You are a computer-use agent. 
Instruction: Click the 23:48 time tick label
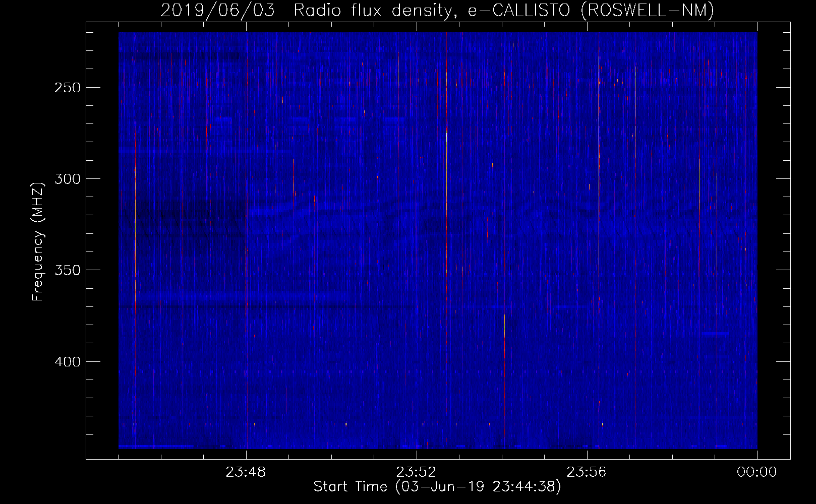pos(246,472)
